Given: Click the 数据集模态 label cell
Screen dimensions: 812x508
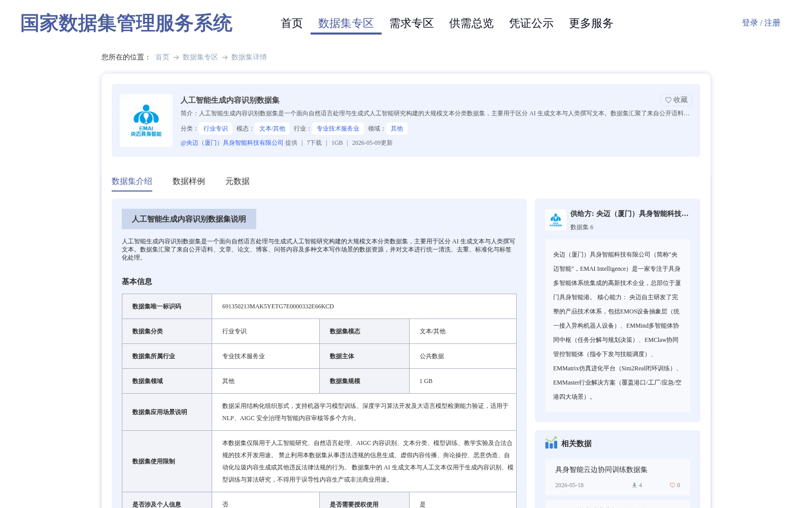Looking at the screenshot, I should [364, 331].
